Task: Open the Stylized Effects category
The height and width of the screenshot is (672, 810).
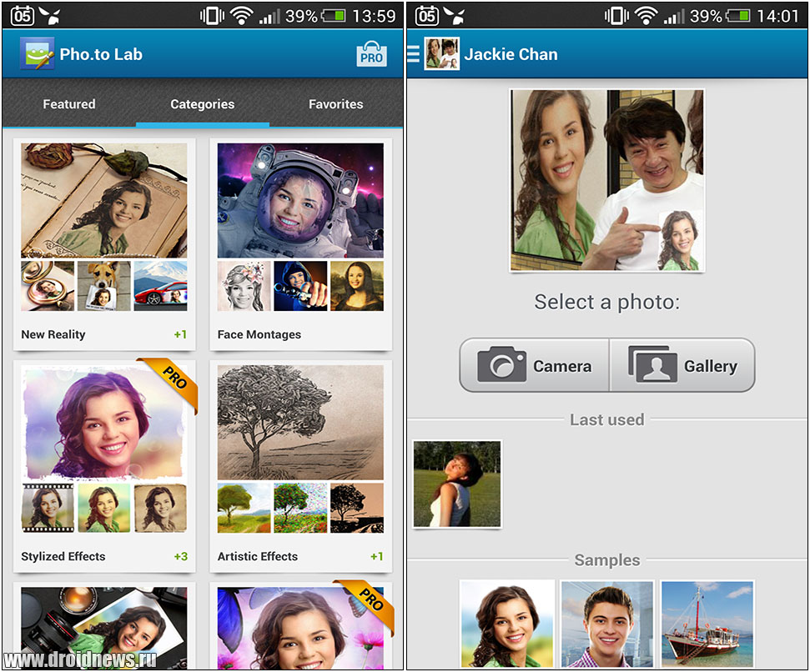Action: 104,466
